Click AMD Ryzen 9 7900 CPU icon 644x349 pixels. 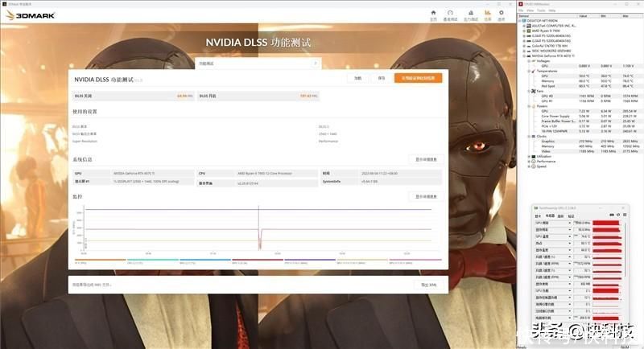point(529,31)
